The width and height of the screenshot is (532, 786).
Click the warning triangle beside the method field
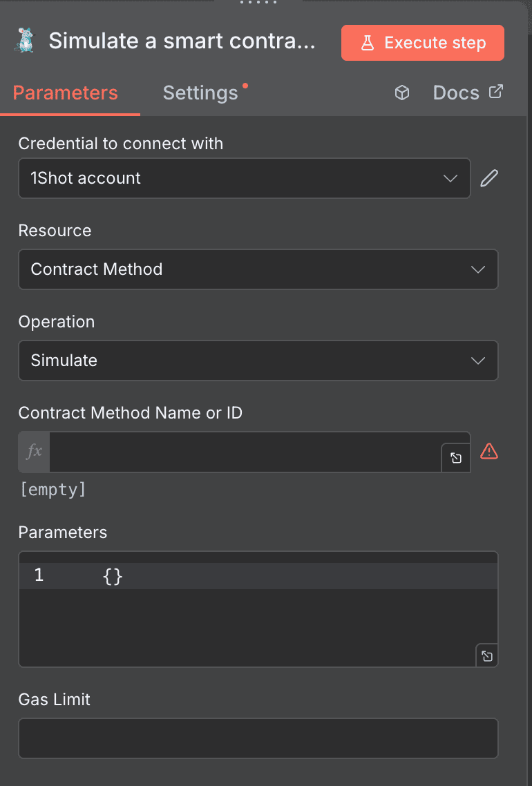[489, 452]
